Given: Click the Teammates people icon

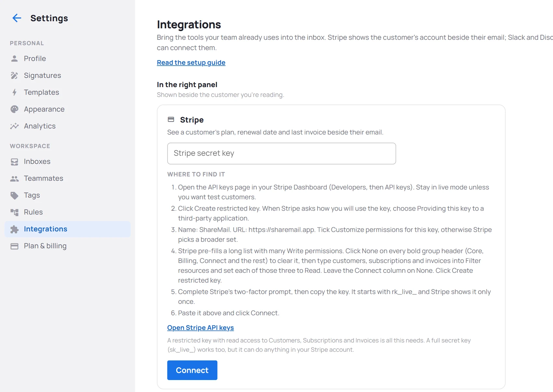Looking at the screenshot, I should tap(14, 178).
